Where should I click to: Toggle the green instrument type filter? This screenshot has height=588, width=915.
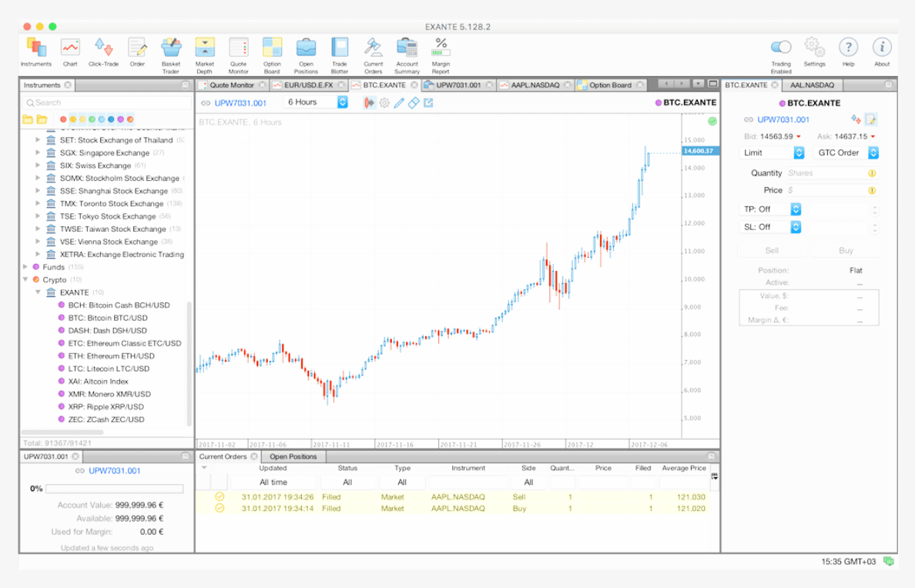point(92,119)
